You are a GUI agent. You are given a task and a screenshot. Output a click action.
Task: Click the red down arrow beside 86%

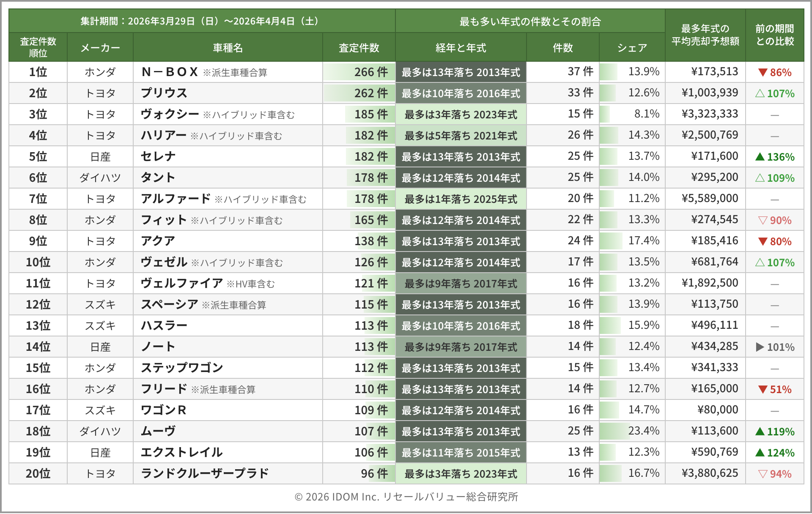pyautogui.click(x=763, y=72)
